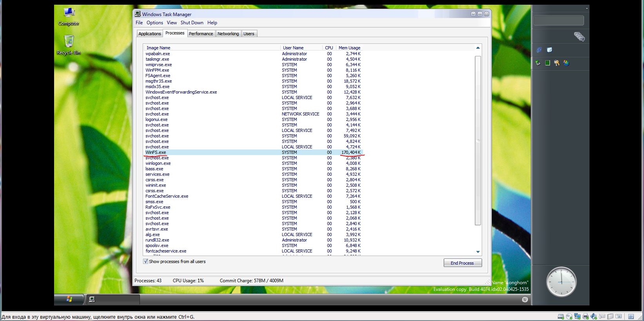Toggle Show processes from all users checkbox

(146, 261)
